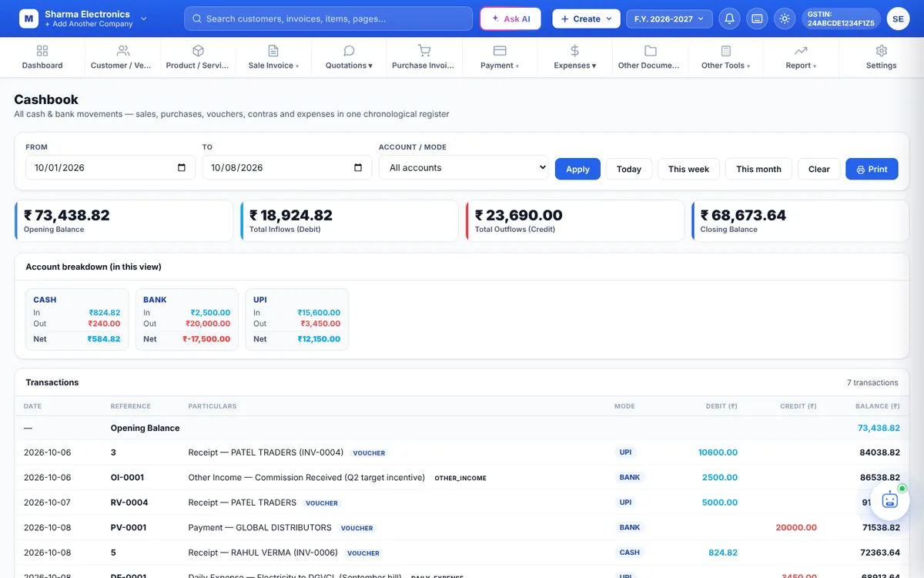Open calendar picker in To date field

[358, 168]
